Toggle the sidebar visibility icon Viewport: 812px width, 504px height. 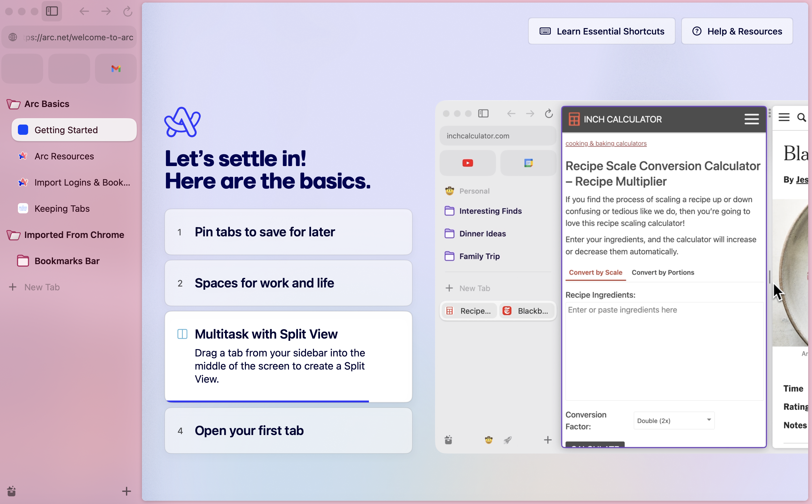click(52, 11)
